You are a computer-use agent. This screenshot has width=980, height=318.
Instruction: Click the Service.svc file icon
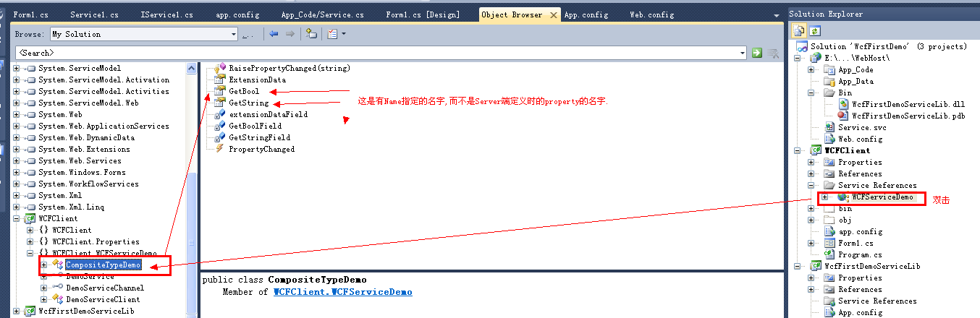pos(829,127)
